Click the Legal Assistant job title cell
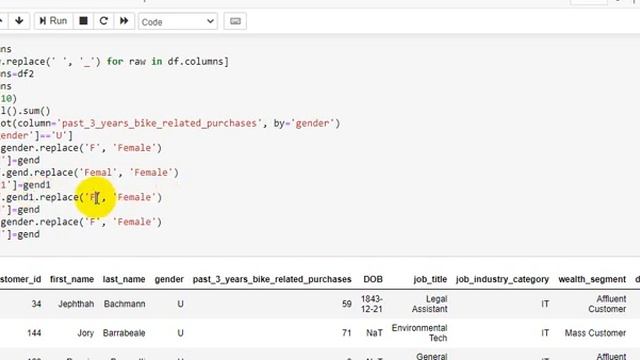Viewport: 640px width, 360px height. [429, 304]
